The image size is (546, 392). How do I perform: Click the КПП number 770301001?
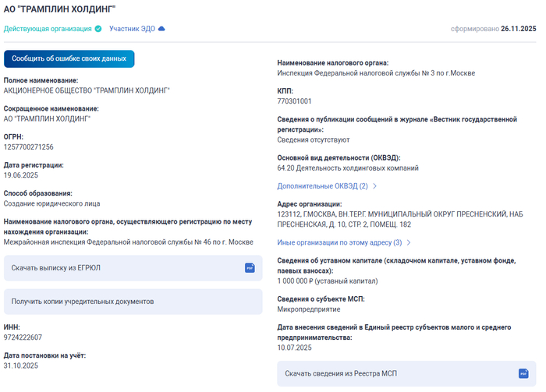point(294,101)
